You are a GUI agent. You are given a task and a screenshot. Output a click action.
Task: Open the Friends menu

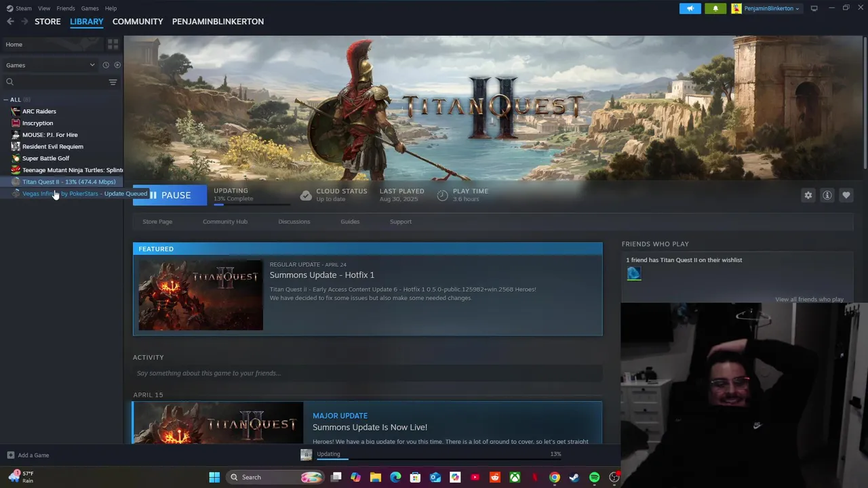[x=66, y=8]
